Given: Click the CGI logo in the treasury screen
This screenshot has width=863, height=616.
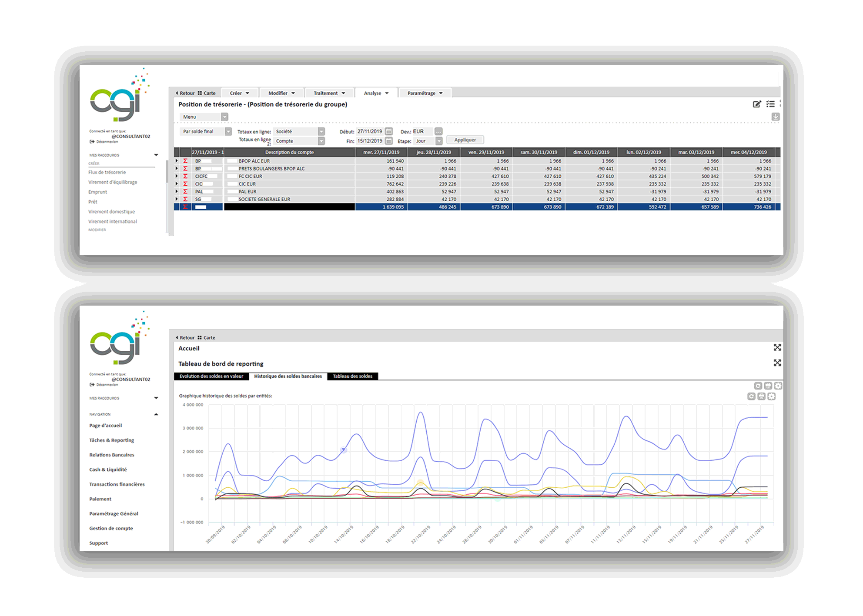Looking at the screenshot, I should coord(119,95).
